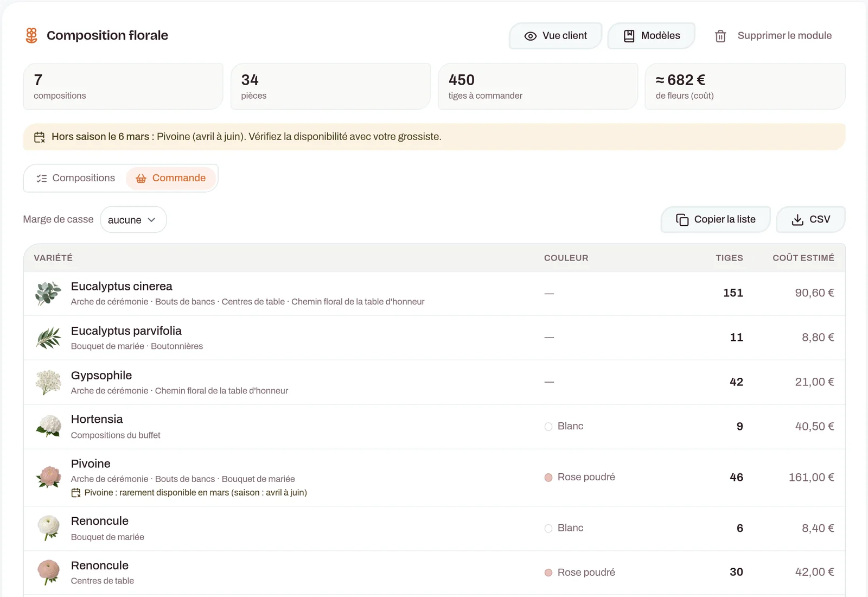The height and width of the screenshot is (597, 868).
Task: Click the download icon in CSV button
Action: pyautogui.click(x=797, y=220)
